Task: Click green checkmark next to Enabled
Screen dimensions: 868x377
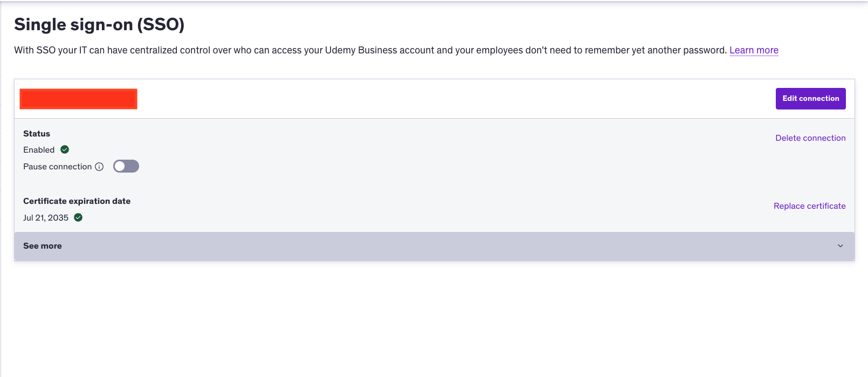Action: pyautogui.click(x=65, y=149)
